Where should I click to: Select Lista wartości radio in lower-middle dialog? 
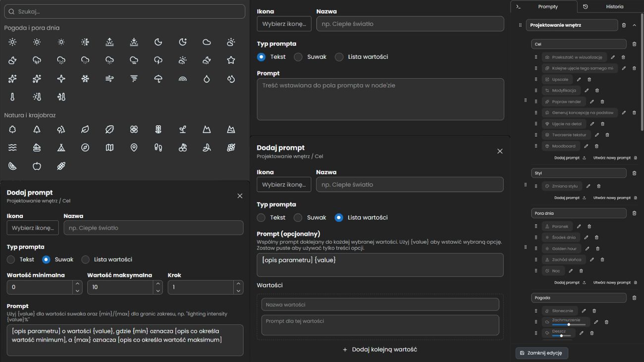tap(339, 217)
